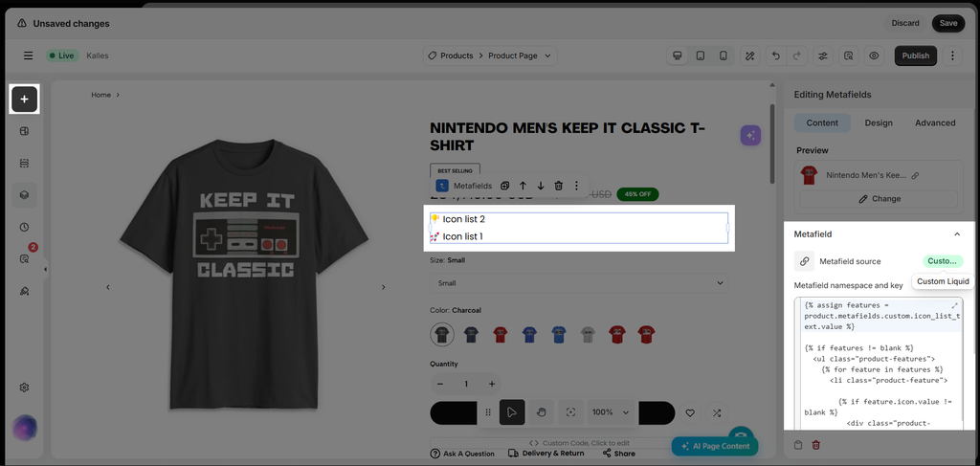Click the Home breadcrumb link

click(100, 95)
